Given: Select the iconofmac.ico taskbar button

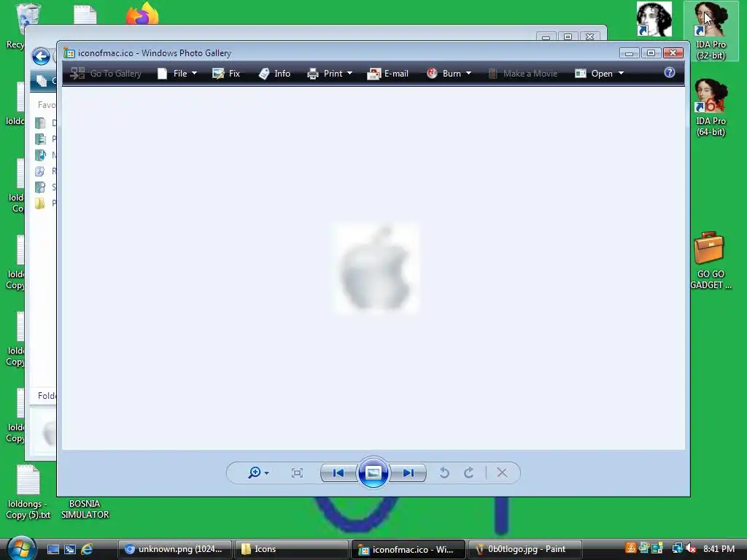Looking at the screenshot, I should (x=409, y=549).
